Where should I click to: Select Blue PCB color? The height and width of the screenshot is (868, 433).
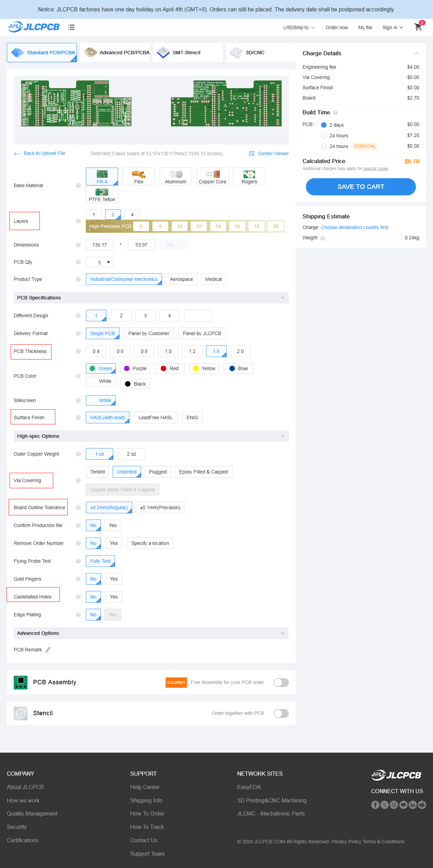[x=238, y=368]
